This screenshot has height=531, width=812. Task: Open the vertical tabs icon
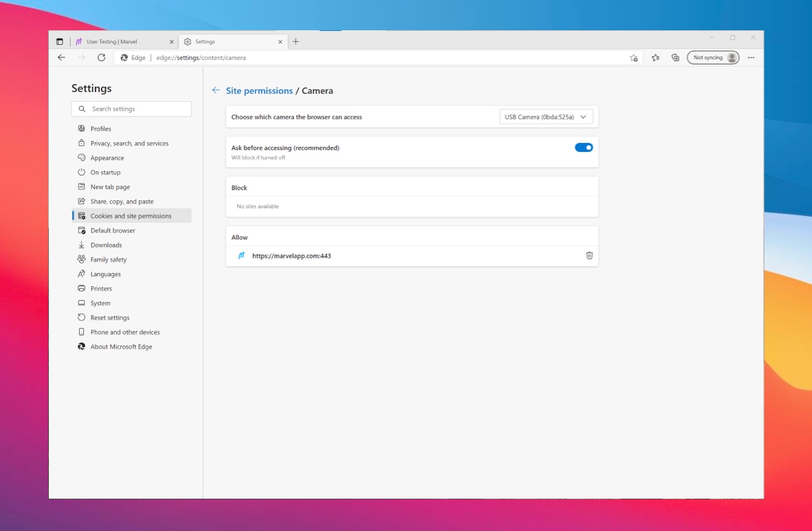60,41
